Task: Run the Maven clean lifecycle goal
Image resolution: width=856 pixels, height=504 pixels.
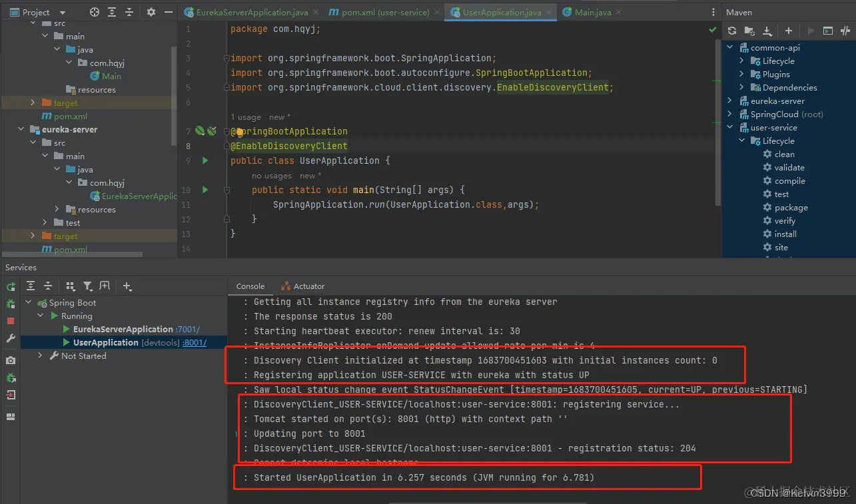Action: point(784,154)
